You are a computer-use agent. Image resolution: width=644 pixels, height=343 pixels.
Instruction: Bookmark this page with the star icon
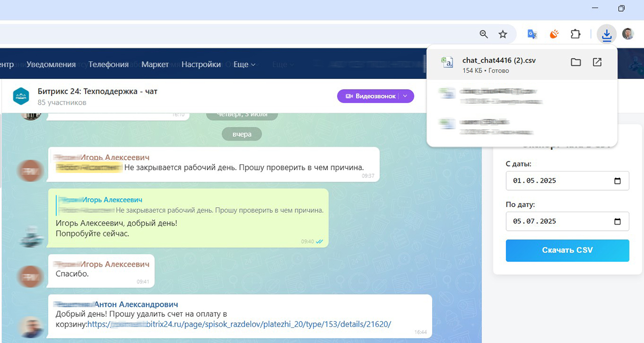click(503, 34)
